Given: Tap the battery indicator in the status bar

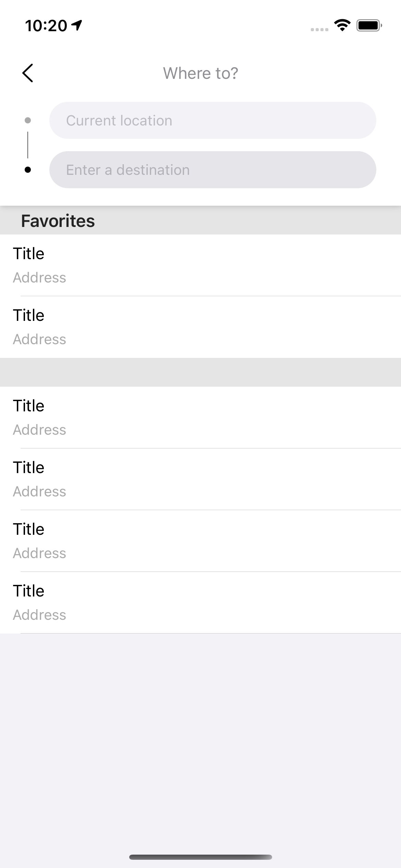Looking at the screenshot, I should click(x=368, y=24).
